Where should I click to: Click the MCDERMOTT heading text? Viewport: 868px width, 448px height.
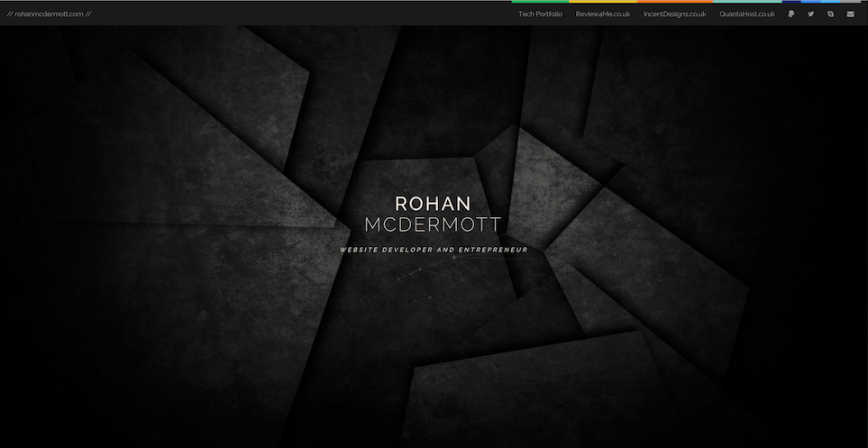click(x=433, y=224)
